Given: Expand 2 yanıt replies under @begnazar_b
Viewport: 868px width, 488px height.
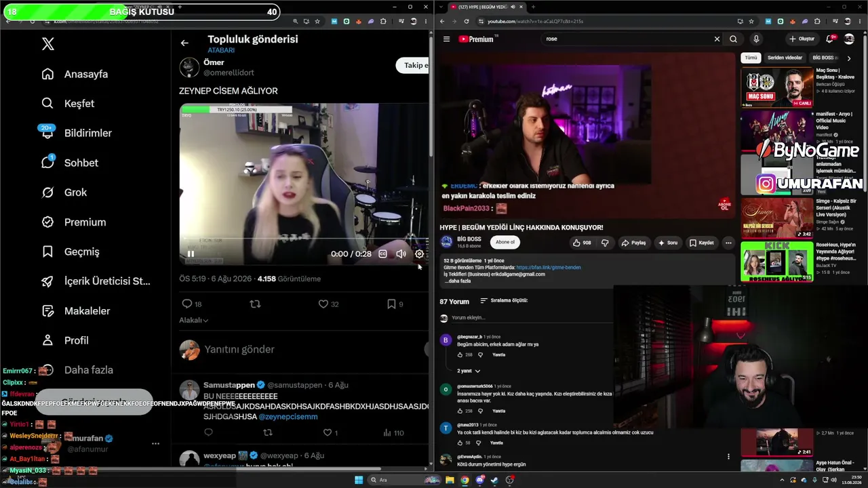Looking at the screenshot, I should click(469, 371).
